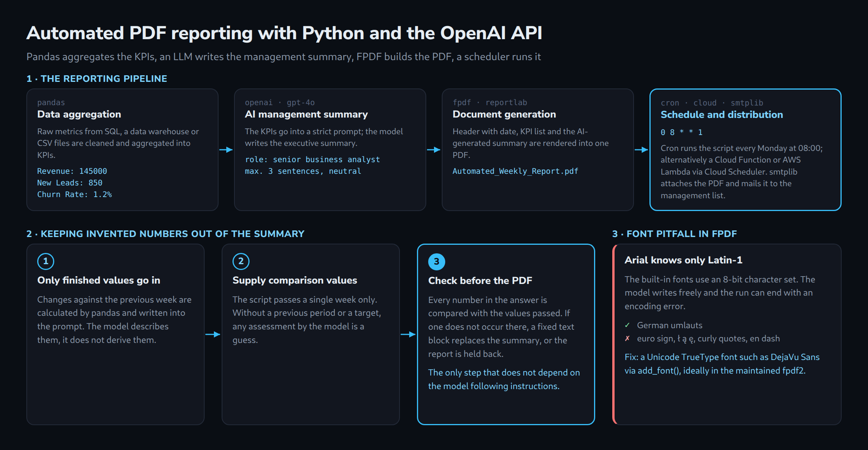Click the cron expression '0 8 * * 1'
868x450 pixels.
tap(682, 132)
